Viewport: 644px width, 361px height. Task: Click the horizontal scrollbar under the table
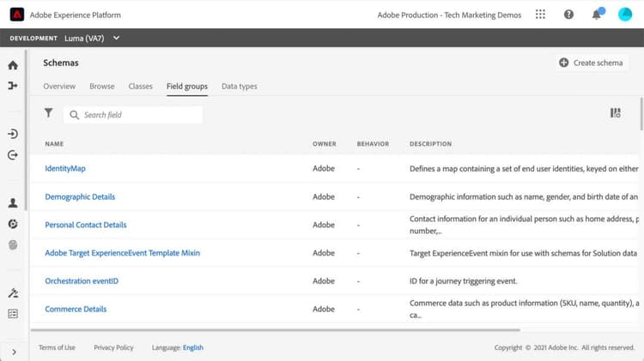(x=275, y=329)
